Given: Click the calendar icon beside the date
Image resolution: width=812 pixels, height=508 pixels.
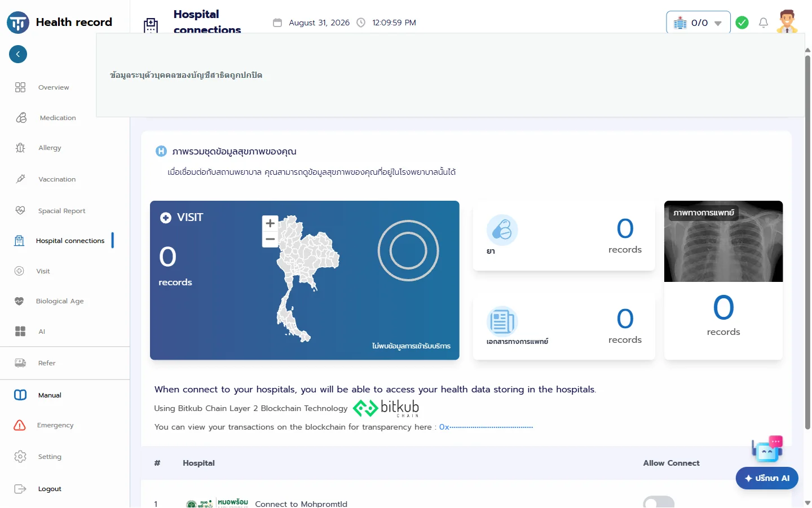Looking at the screenshot, I should click(x=277, y=23).
